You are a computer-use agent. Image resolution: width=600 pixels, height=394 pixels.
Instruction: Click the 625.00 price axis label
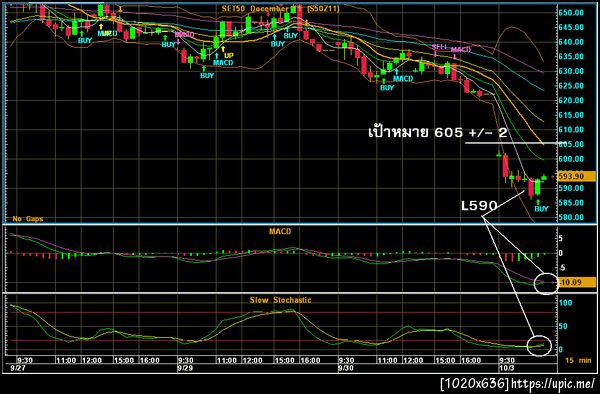tap(571, 86)
